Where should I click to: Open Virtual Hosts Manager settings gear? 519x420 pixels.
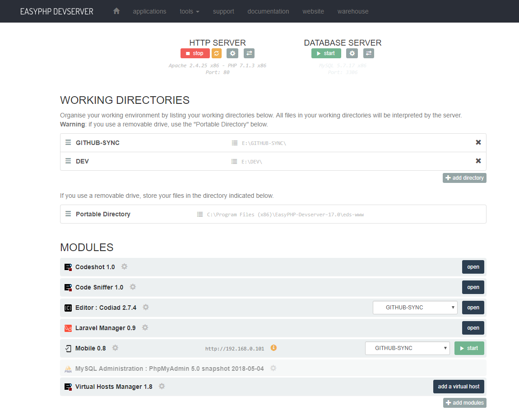[x=162, y=386]
